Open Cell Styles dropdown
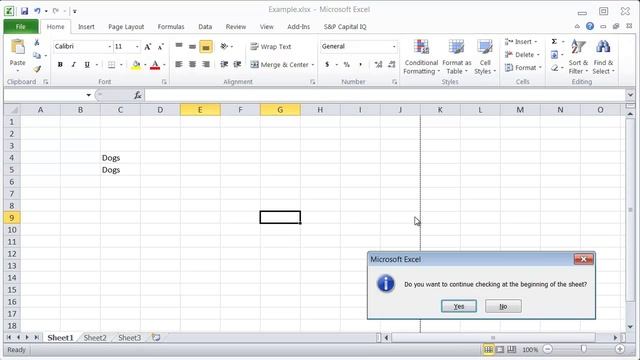This screenshot has height=360, width=640. (485, 57)
